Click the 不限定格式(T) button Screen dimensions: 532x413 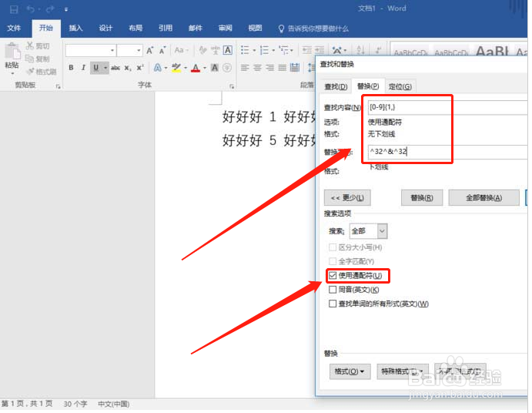pos(460,371)
